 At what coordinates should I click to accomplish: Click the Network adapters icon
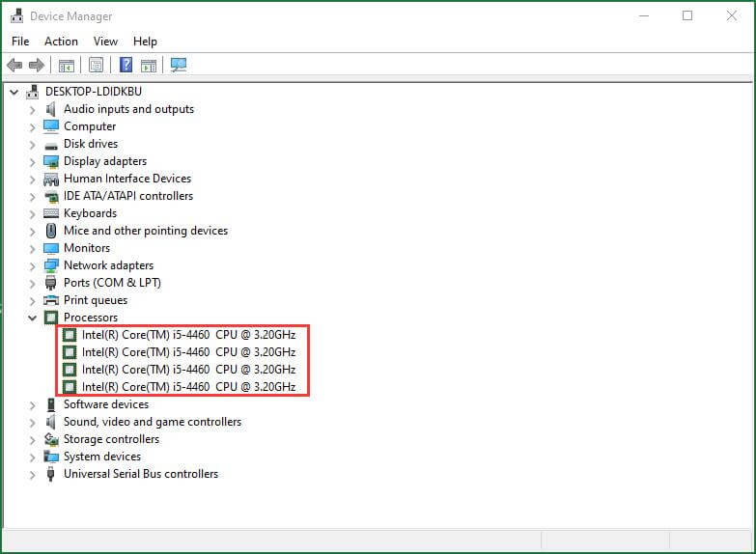coord(51,265)
